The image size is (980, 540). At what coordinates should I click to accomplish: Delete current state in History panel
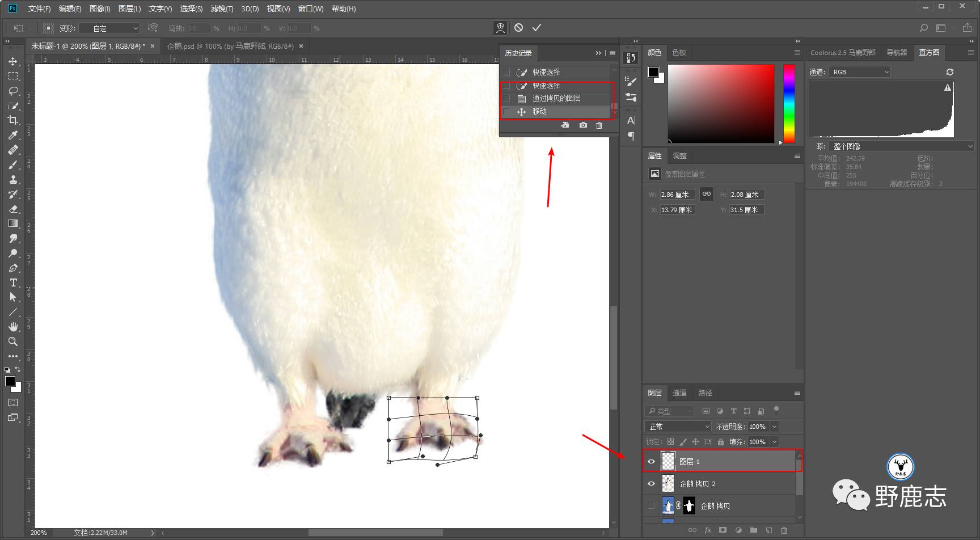599,125
